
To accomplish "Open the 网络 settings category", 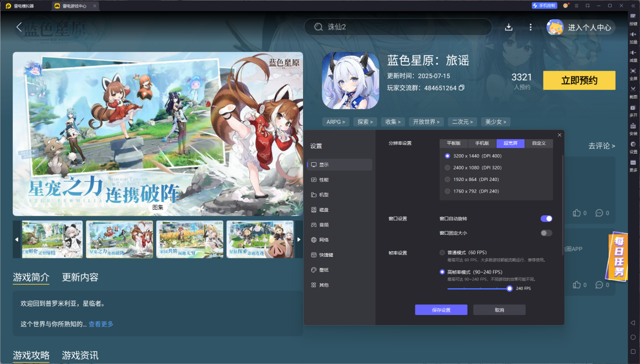I will 339,240.
